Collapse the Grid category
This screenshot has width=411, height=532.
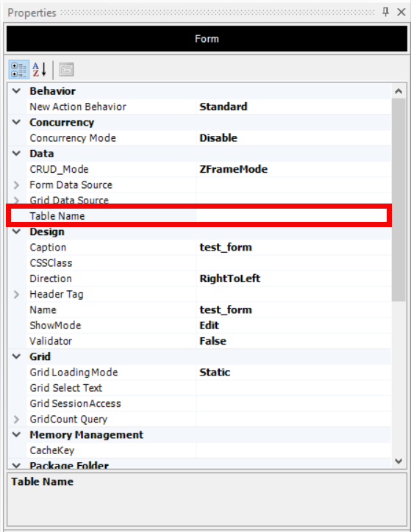(16, 356)
